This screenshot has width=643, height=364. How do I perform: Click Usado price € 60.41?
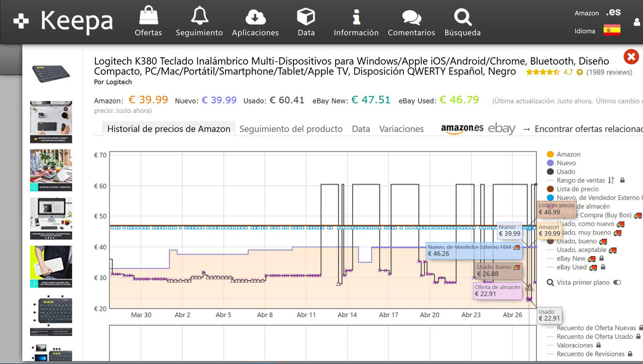[x=287, y=100]
